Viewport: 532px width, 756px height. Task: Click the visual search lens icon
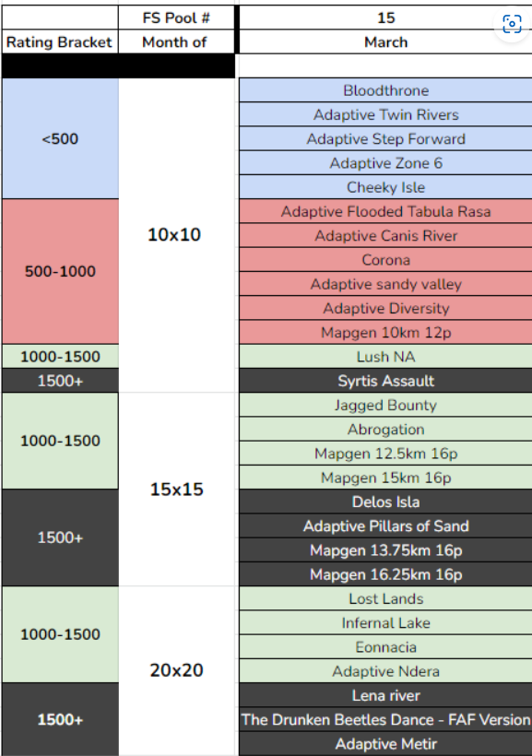(512, 24)
